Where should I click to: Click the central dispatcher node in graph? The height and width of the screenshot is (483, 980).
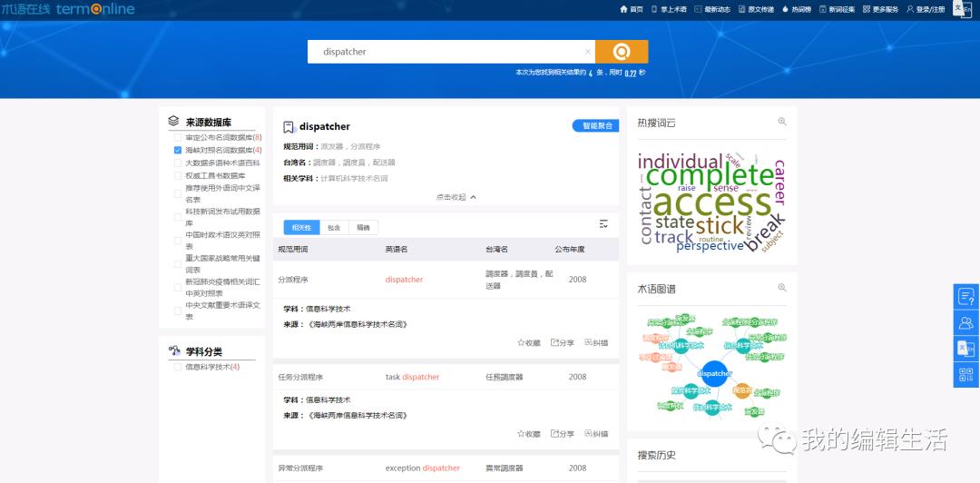coord(714,373)
